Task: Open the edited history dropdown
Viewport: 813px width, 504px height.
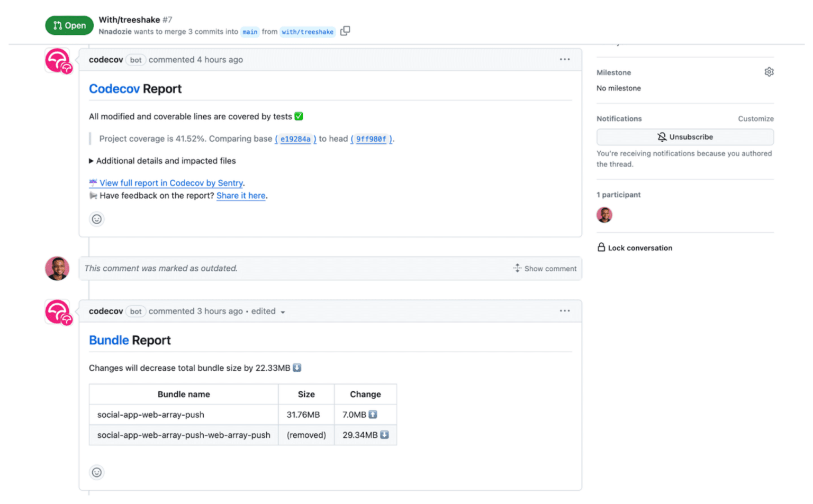Action: tap(284, 311)
